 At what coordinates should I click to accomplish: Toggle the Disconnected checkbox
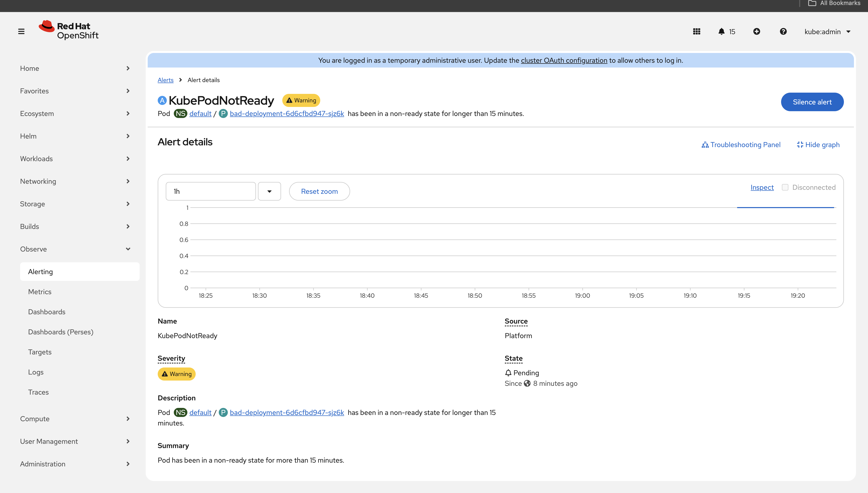(x=785, y=187)
